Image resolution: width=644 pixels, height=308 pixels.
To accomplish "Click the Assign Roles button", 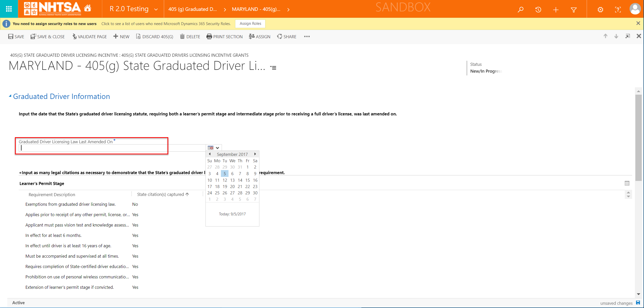I will pos(250,24).
